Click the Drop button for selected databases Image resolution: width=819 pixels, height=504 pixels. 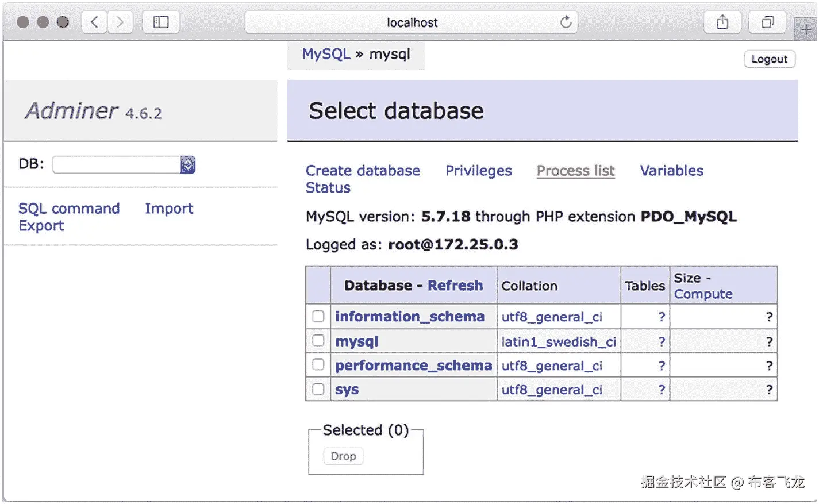point(343,456)
